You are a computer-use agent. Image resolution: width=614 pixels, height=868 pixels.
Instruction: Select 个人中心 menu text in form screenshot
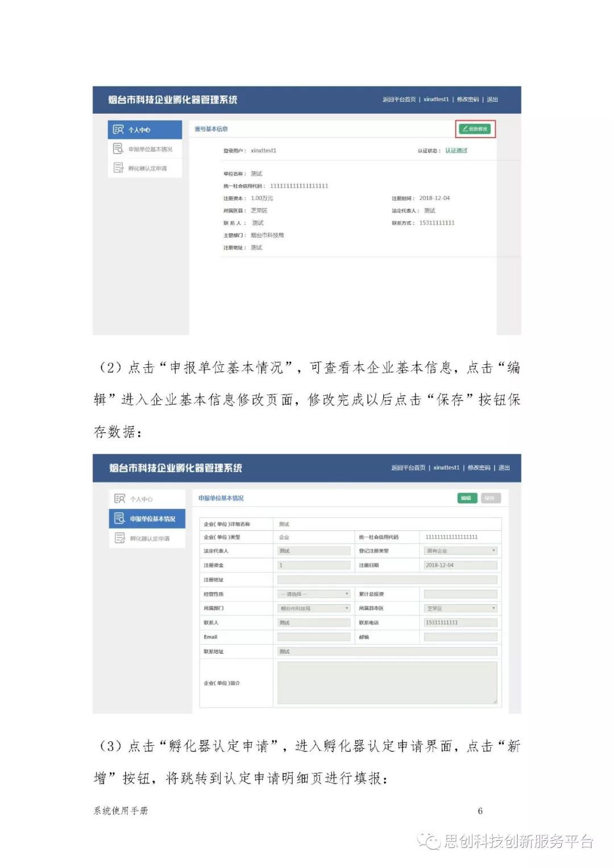(x=141, y=499)
